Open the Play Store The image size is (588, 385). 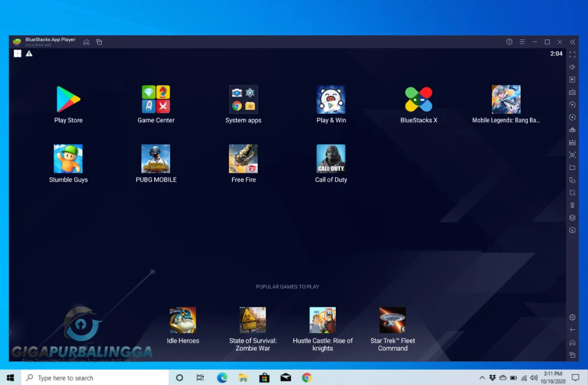click(x=68, y=98)
